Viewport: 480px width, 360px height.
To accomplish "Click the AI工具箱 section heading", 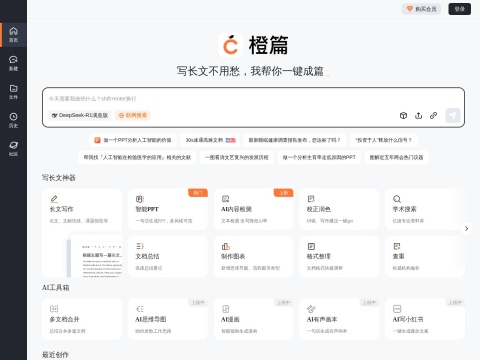I will 55,287.
